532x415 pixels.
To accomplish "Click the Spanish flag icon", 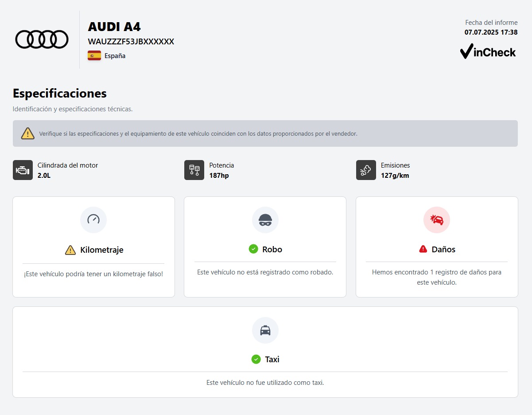I will [94, 56].
